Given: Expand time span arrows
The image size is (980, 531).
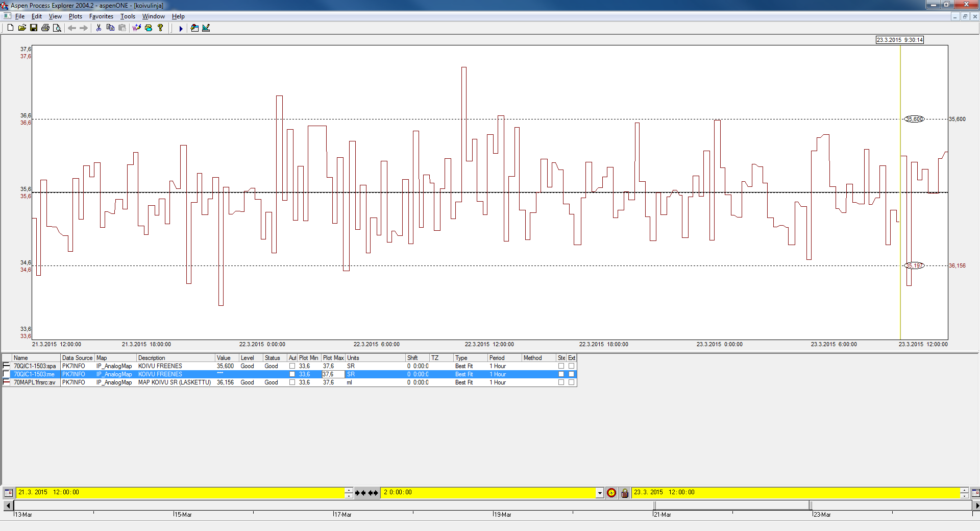Looking at the screenshot, I should click(374, 493).
